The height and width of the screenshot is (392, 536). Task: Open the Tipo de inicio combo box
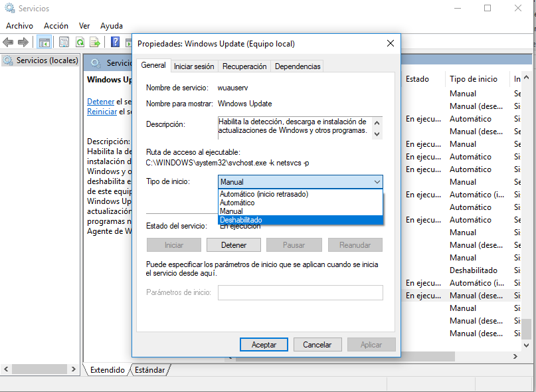(300, 182)
